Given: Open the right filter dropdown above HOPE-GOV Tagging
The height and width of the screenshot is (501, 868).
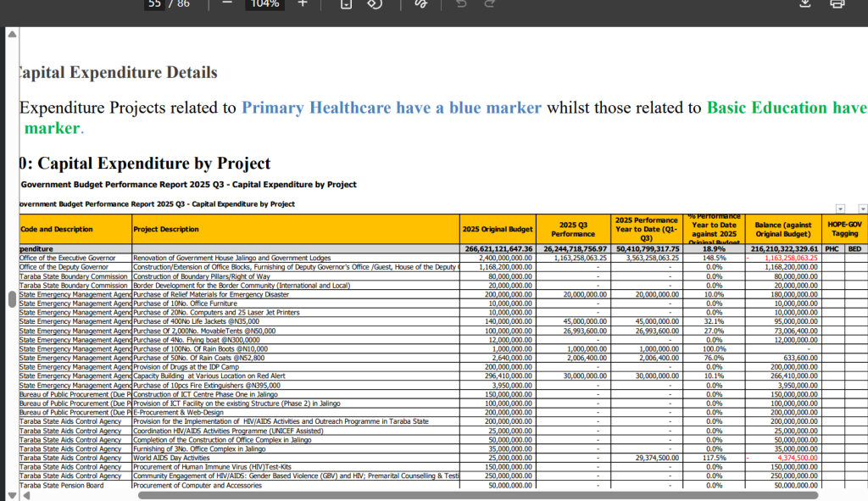Looking at the screenshot, I should coord(863,209).
